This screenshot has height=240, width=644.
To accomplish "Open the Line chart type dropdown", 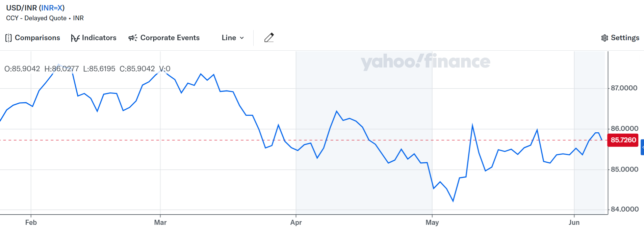I will point(232,38).
